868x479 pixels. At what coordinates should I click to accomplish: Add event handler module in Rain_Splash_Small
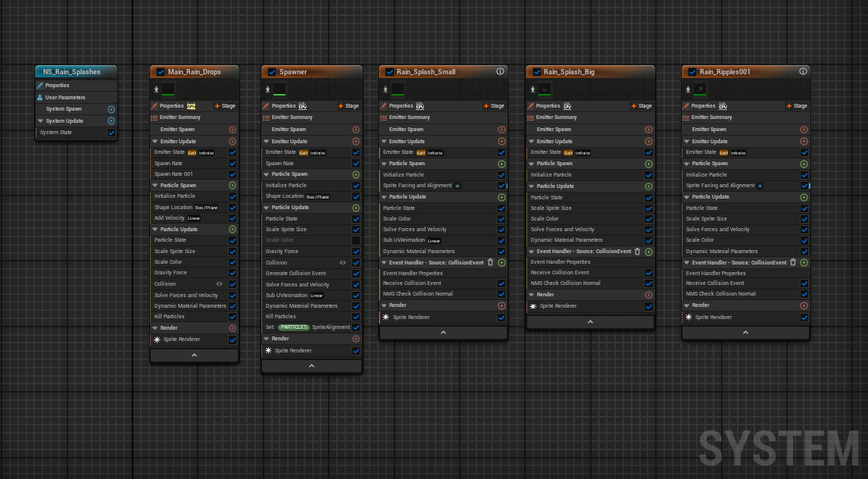click(501, 263)
